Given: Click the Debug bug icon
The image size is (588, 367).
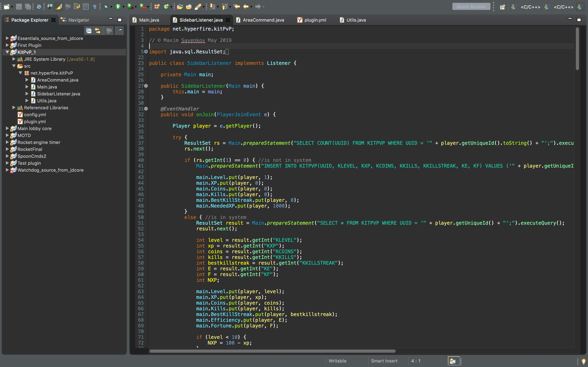Looking at the screenshot, I should pyautogui.click(x=106, y=7).
